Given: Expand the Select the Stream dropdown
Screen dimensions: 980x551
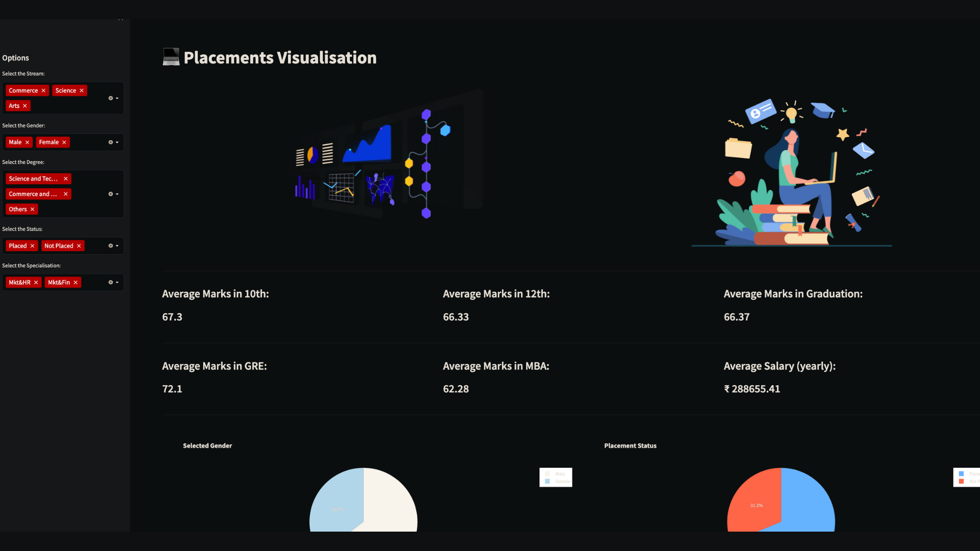Looking at the screenshot, I should (117, 97).
